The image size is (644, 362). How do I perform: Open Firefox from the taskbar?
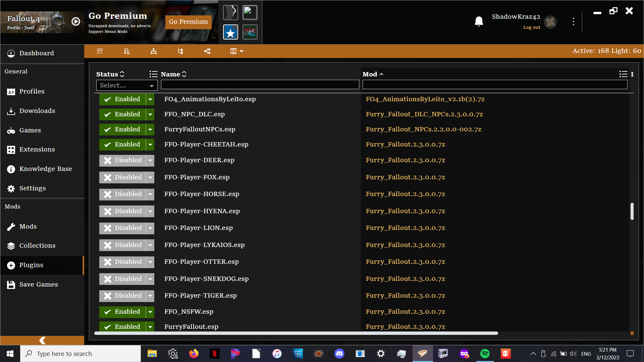pos(194,354)
